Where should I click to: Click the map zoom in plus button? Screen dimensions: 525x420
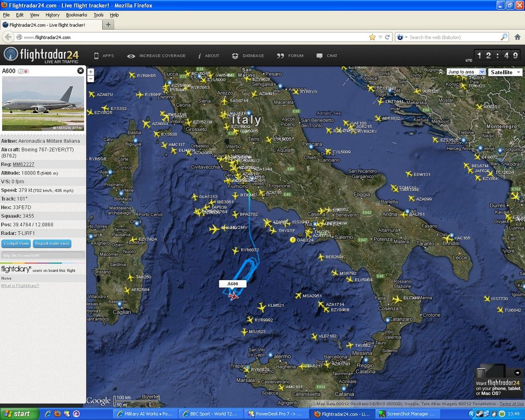(91, 72)
